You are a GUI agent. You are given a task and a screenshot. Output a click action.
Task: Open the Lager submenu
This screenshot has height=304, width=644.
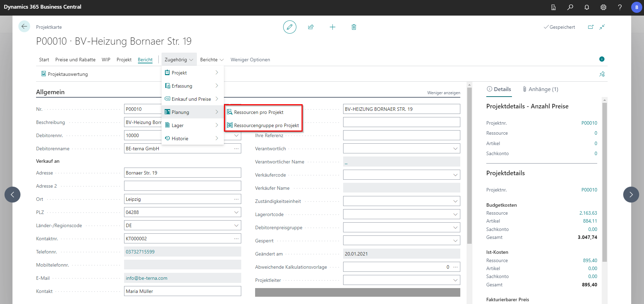(192, 125)
